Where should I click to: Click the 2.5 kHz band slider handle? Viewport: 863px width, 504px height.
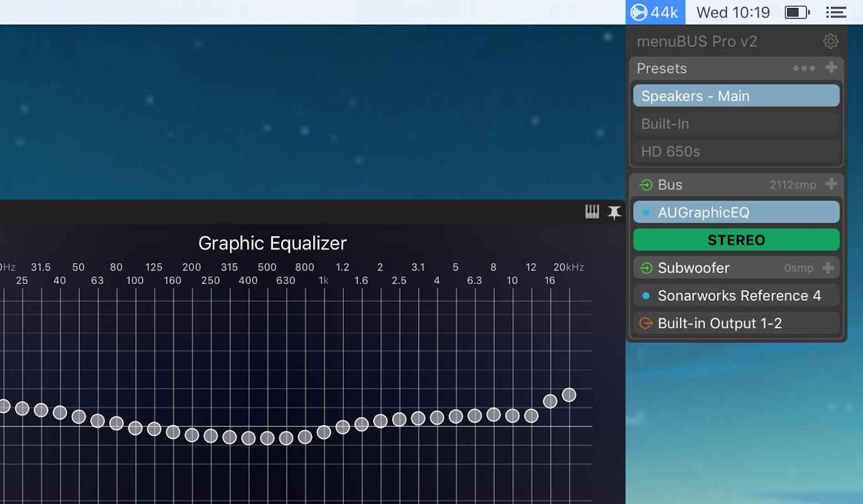399,419
